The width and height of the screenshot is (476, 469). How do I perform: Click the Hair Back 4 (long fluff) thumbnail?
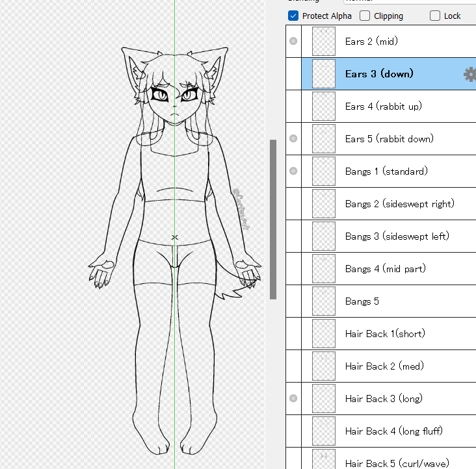[x=324, y=431]
